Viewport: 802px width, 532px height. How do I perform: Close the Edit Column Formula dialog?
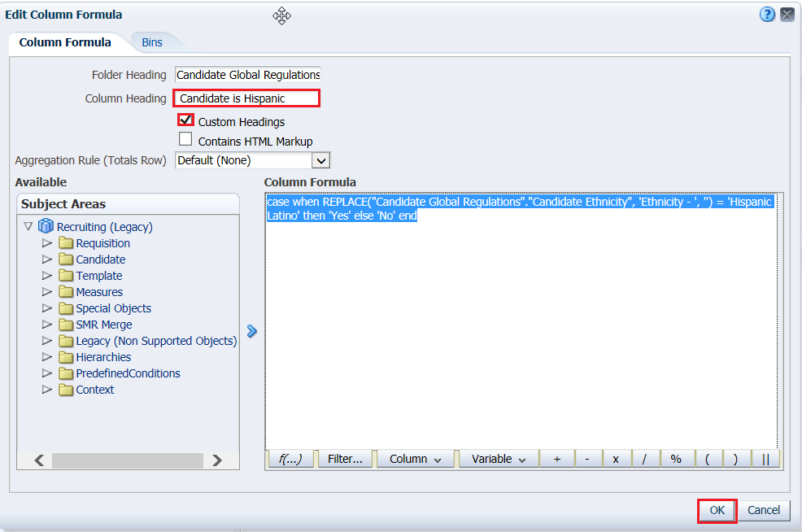click(x=787, y=15)
